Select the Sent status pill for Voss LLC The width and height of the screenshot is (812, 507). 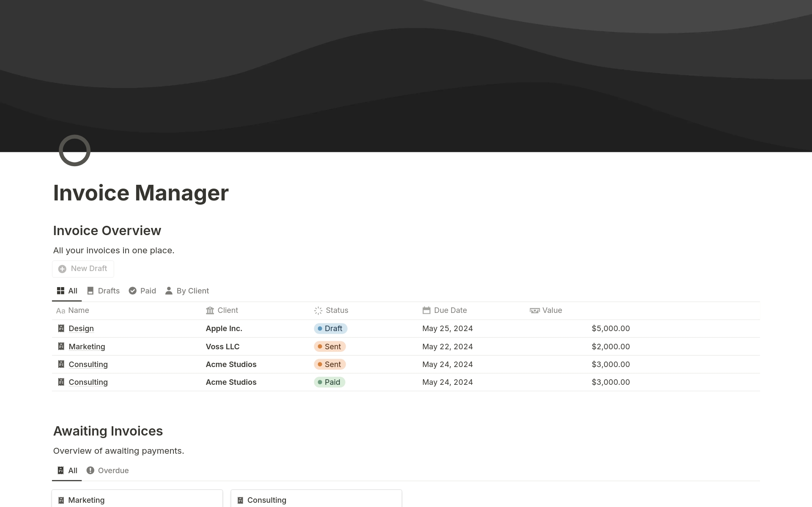(330, 346)
